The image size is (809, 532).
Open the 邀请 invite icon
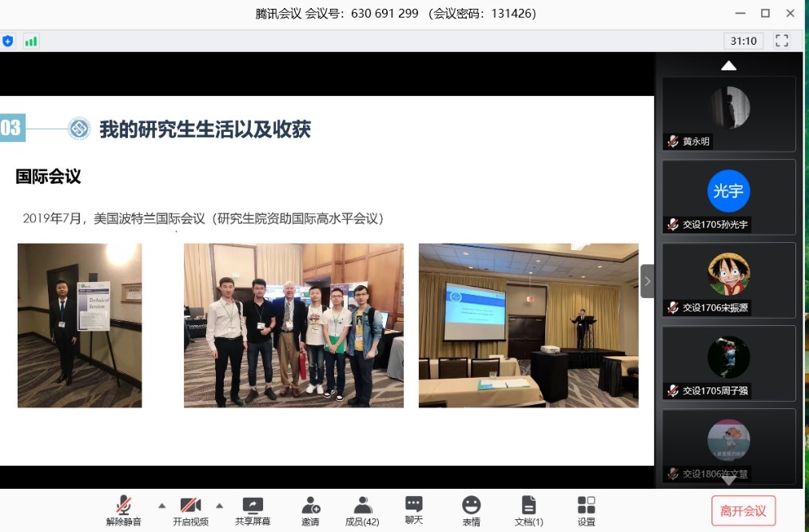(310, 511)
